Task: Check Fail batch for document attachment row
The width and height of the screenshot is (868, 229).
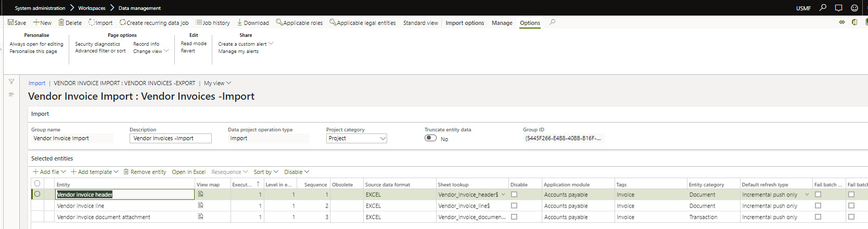Action: coord(818,217)
